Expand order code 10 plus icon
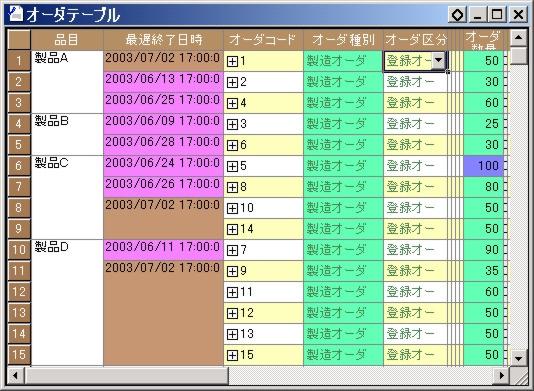534x391 pixels. tap(232, 208)
